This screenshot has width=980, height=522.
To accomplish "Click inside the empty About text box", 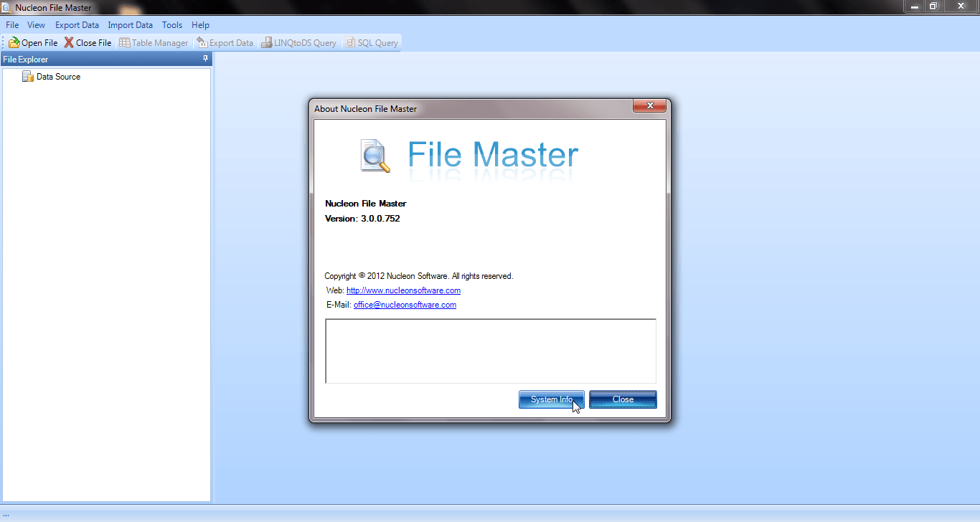I will [x=491, y=351].
